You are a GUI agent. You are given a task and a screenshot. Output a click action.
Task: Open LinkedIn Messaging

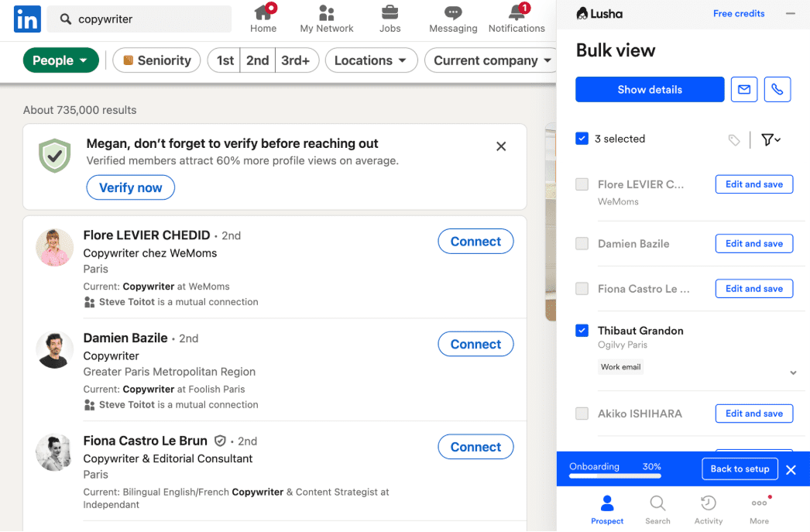click(453, 19)
